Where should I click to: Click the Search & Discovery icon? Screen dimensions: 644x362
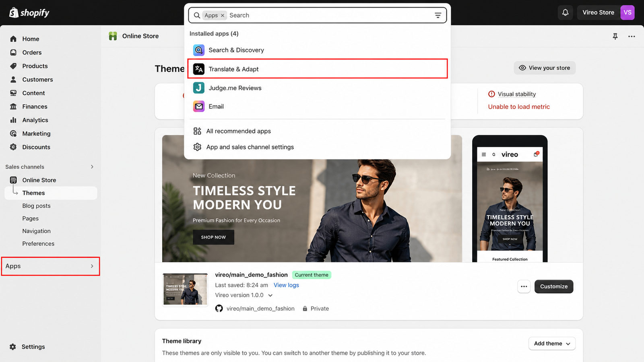click(199, 50)
